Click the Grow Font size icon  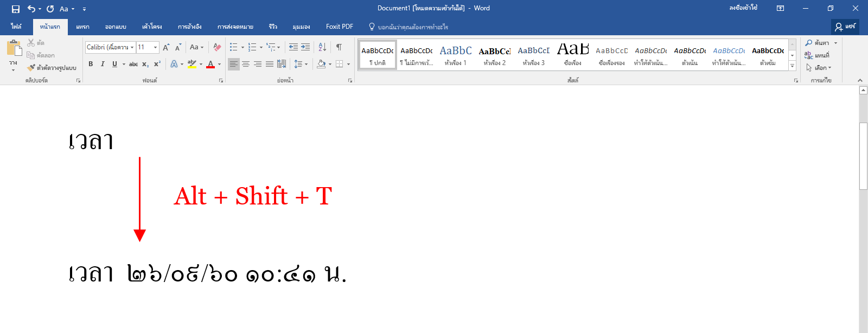(x=166, y=47)
